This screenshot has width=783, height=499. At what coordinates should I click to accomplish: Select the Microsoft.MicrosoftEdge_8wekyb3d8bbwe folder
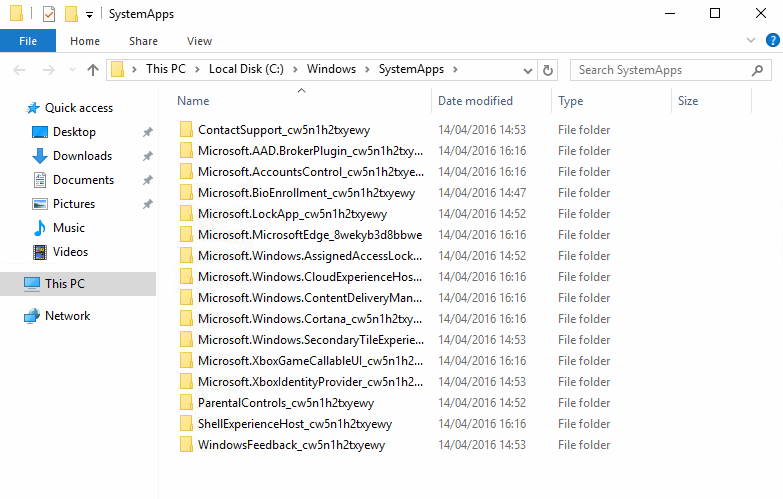point(301,235)
